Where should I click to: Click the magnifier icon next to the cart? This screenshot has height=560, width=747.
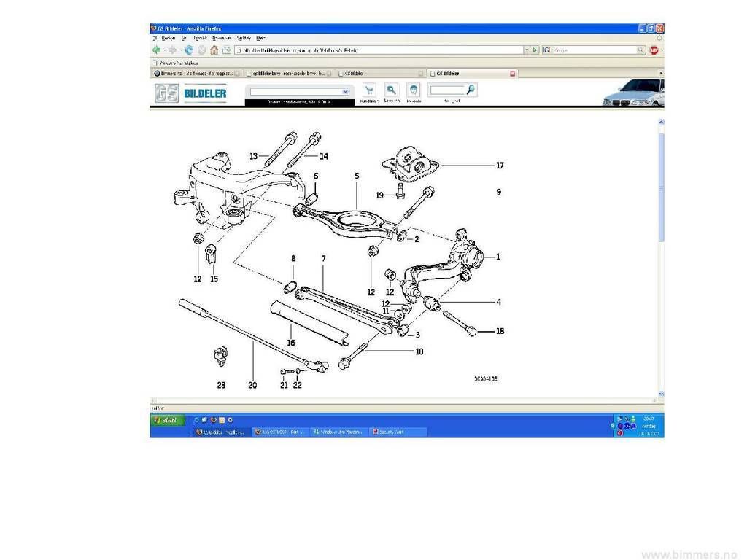[x=392, y=90]
